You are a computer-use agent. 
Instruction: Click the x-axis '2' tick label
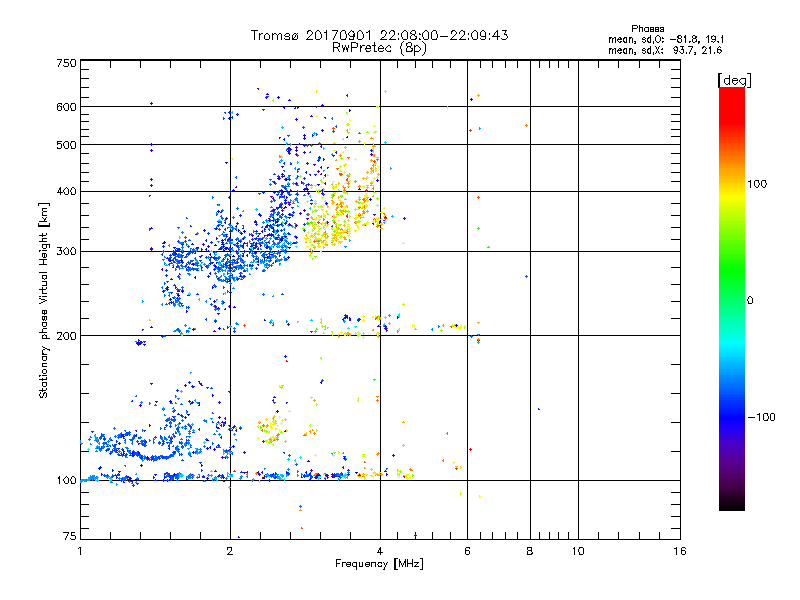pos(230,551)
